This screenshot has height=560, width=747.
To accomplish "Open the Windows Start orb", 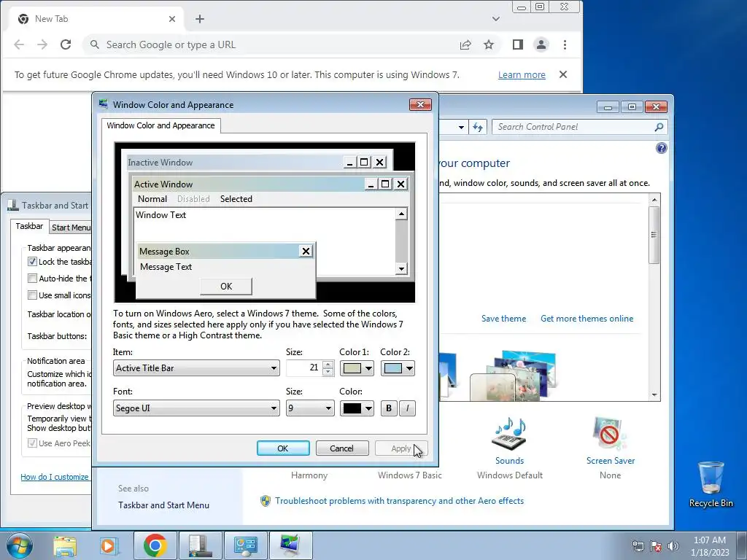I will (20, 545).
